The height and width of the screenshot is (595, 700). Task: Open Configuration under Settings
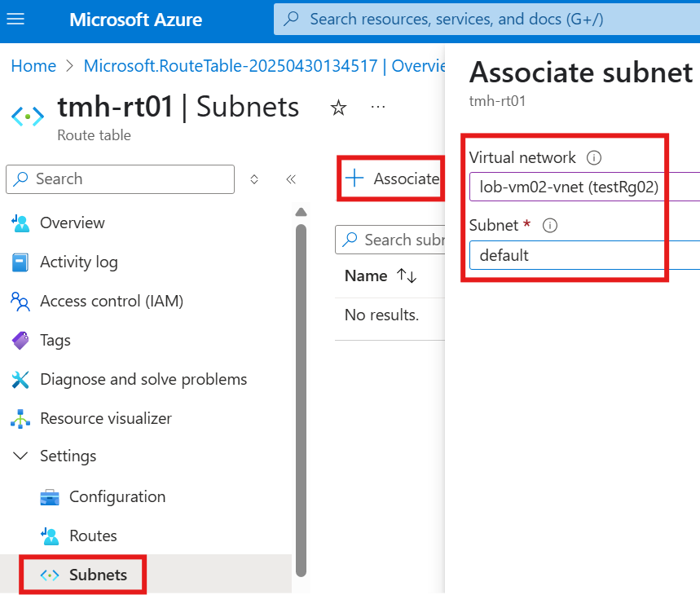click(117, 497)
